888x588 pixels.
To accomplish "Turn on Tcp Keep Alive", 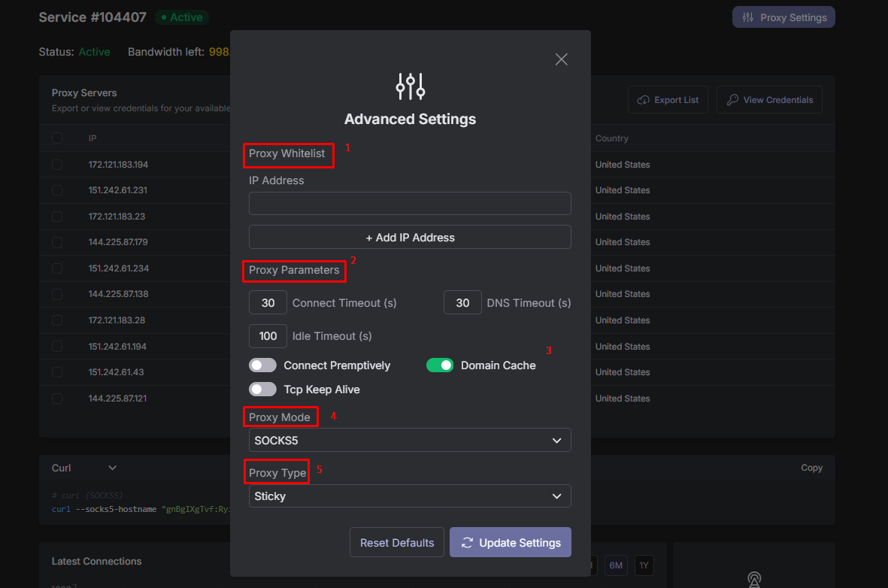I will coord(262,389).
